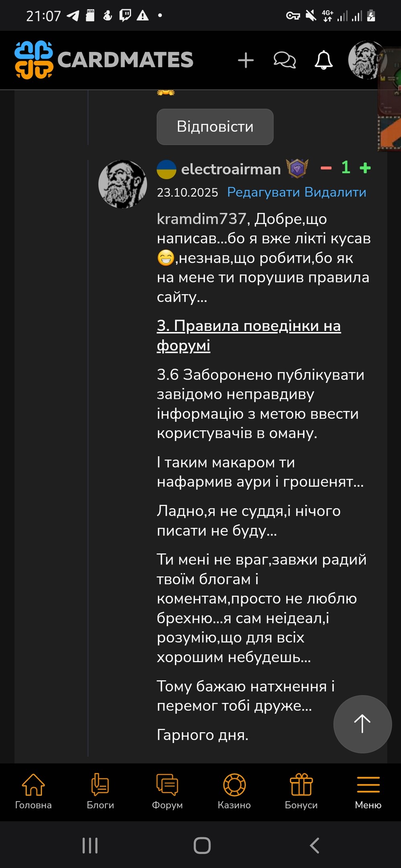Screen dimensions: 401x868
Task: Open electroairman's comment avatar
Action: tap(123, 184)
